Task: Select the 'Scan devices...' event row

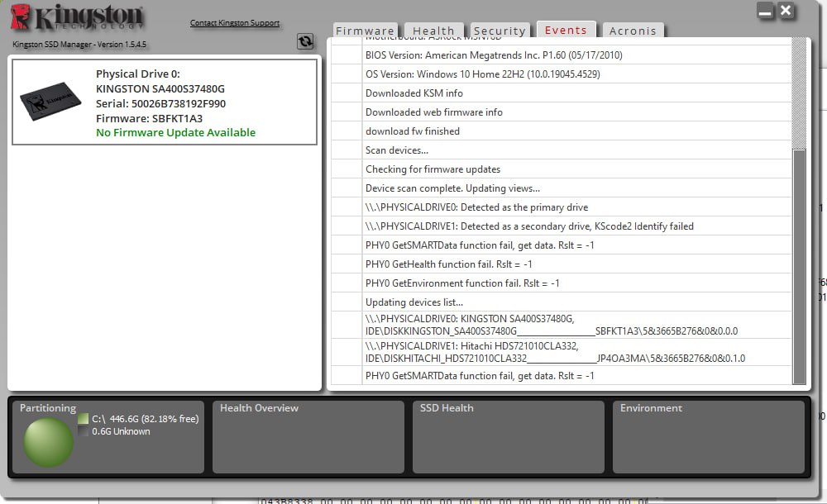Action: [562, 150]
